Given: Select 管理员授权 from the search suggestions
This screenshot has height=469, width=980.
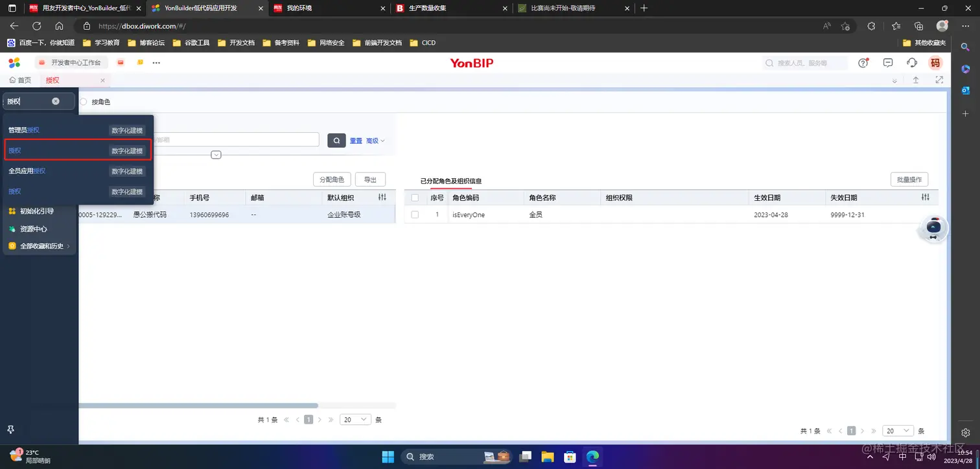Looking at the screenshot, I should click(23, 130).
